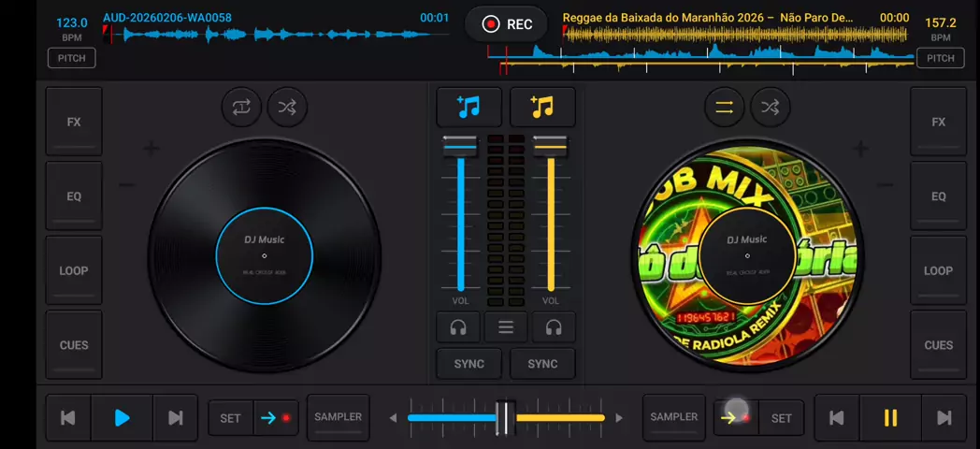The width and height of the screenshot is (980, 449).
Task: Enable shuffle on the left deck
Action: [287, 108]
